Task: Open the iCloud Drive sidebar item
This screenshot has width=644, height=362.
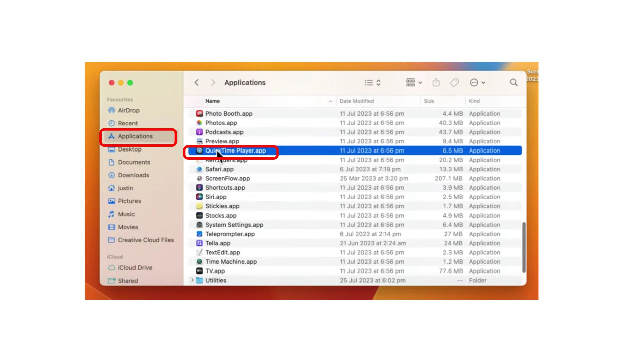Action: [x=135, y=267]
